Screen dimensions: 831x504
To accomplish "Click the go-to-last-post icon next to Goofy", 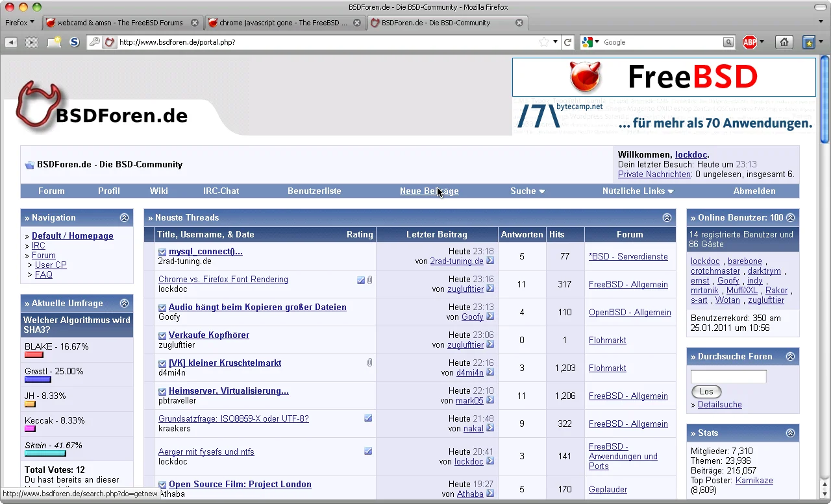I will pyautogui.click(x=490, y=317).
